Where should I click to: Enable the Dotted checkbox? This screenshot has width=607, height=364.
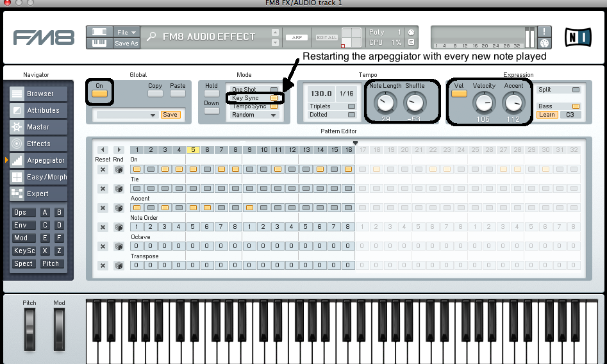point(351,115)
